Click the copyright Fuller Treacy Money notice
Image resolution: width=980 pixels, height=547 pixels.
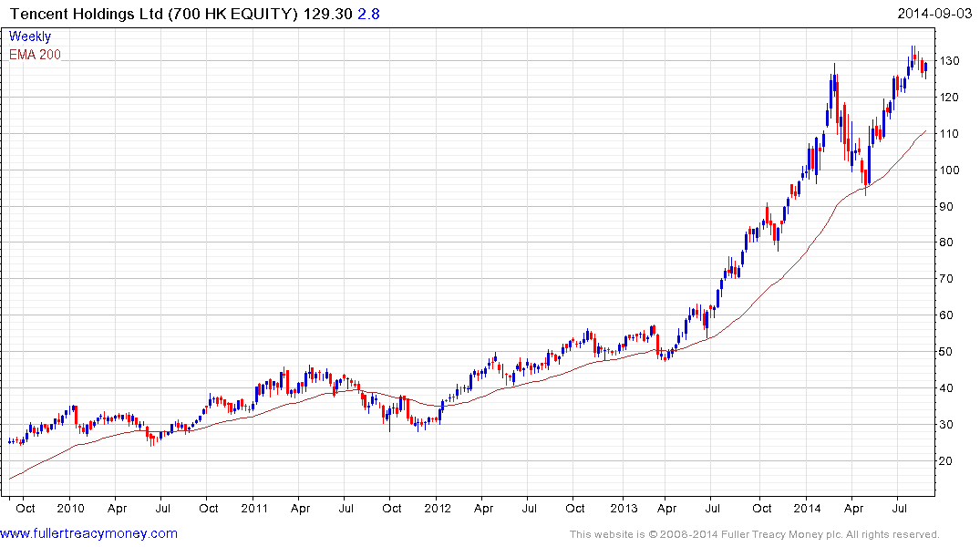[x=755, y=534]
